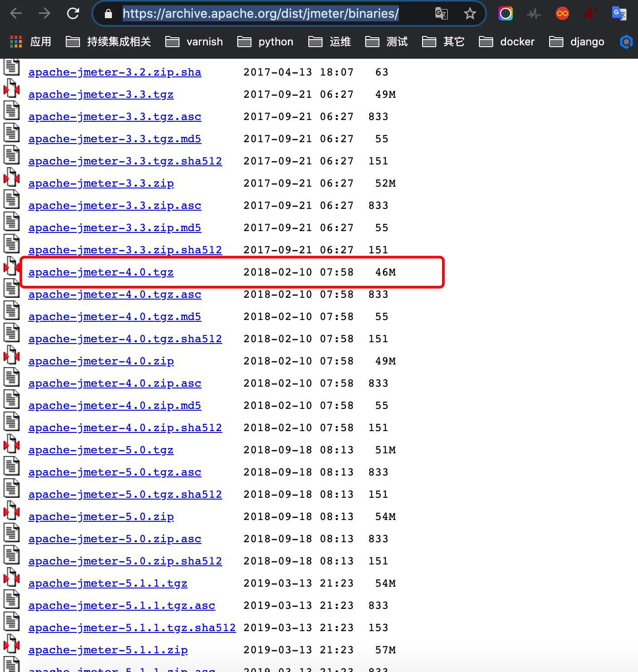
Task: Download apache-jmeter-4.0.tgz link
Action: [101, 272]
